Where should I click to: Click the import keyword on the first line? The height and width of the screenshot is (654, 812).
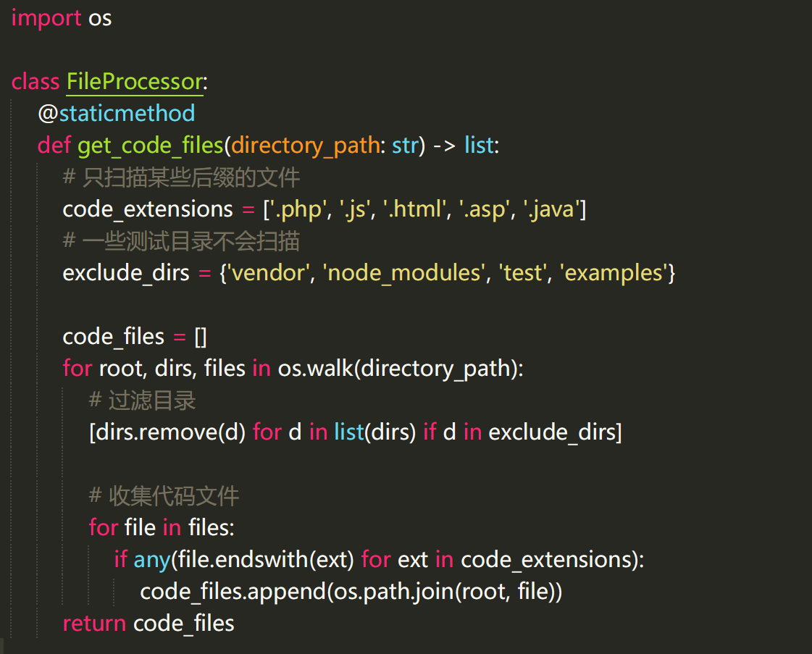46,17
